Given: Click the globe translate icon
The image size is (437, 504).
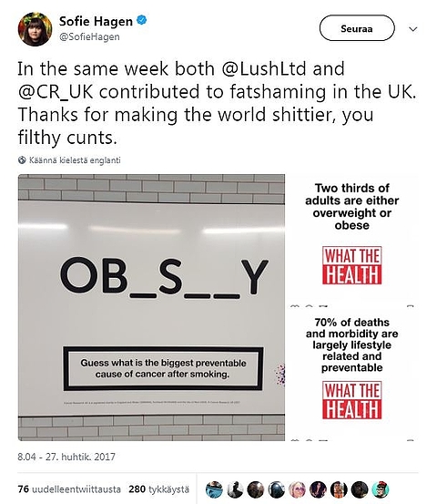Looking at the screenshot, I should 22,159.
